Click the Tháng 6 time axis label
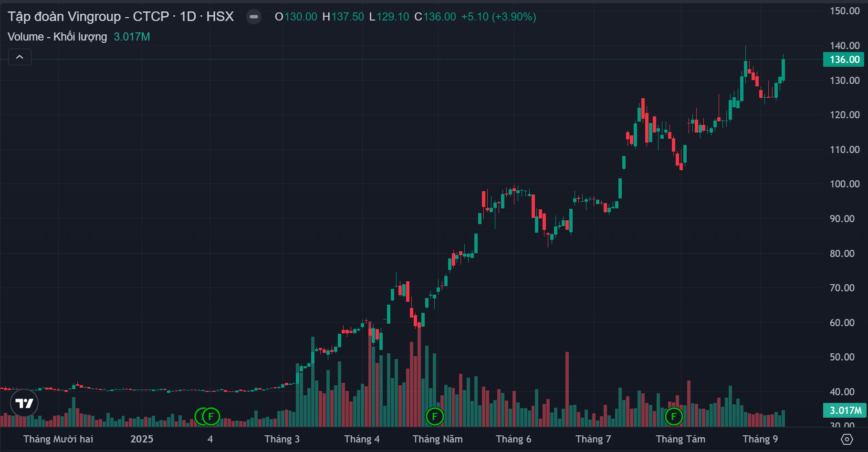Image resolution: width=868 pixels, height=452 pixels. [x=513, y=439]
